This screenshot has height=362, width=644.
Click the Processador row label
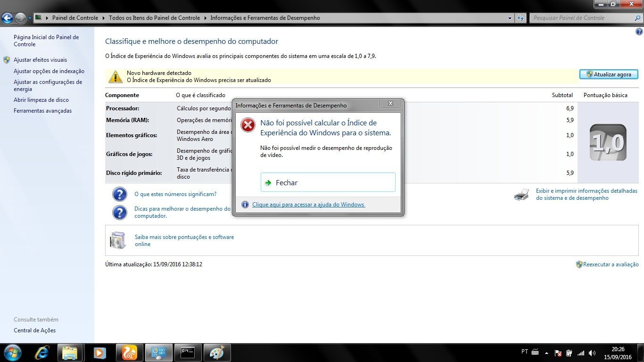pos(123,108)
